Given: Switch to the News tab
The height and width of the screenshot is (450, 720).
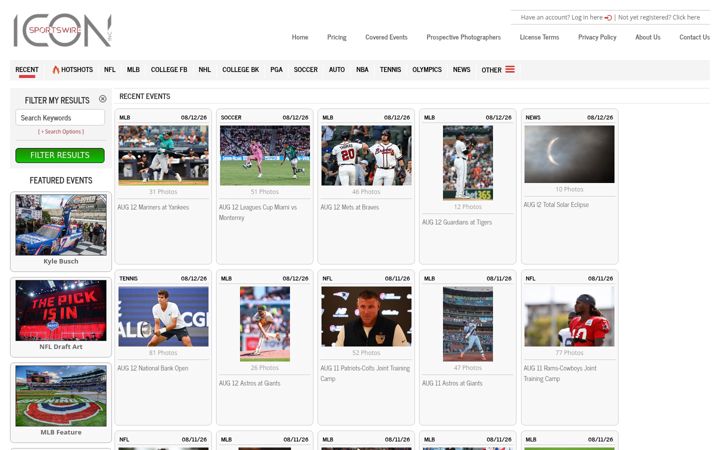Looking at the screenshot, I should [461, 69].
